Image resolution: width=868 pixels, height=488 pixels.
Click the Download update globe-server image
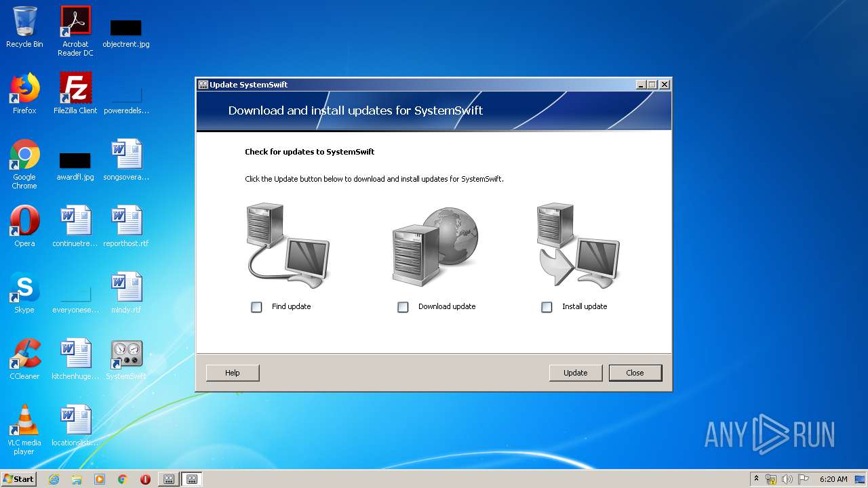pyautogui.click(x=435, y=245)
